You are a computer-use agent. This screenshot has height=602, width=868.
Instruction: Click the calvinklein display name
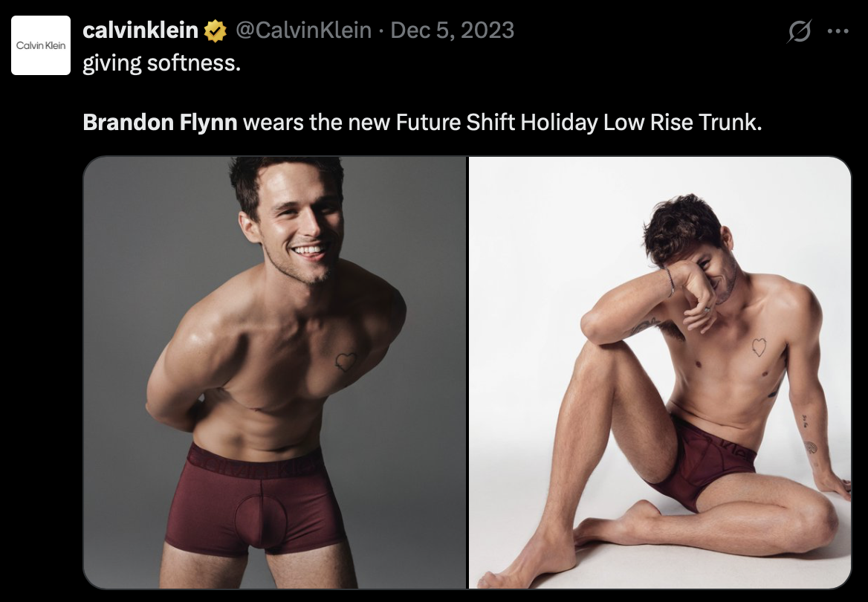click(140, 30)
